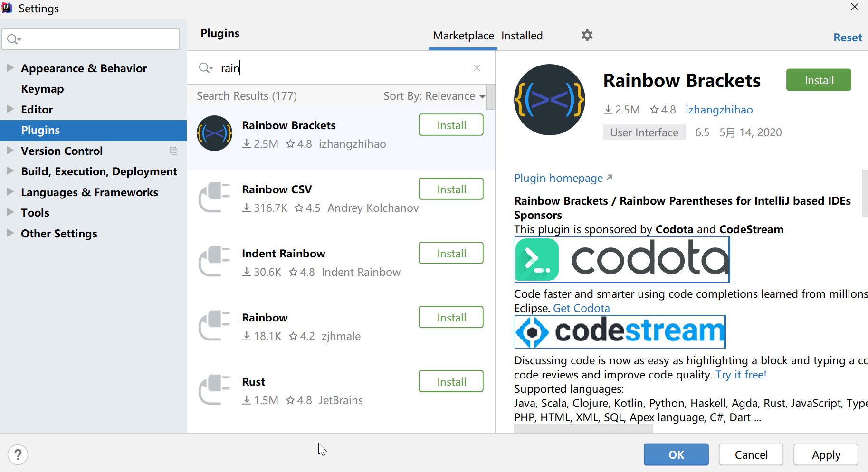
Task: Click the plugin search magnifier icon
Action: coord(205,68)
